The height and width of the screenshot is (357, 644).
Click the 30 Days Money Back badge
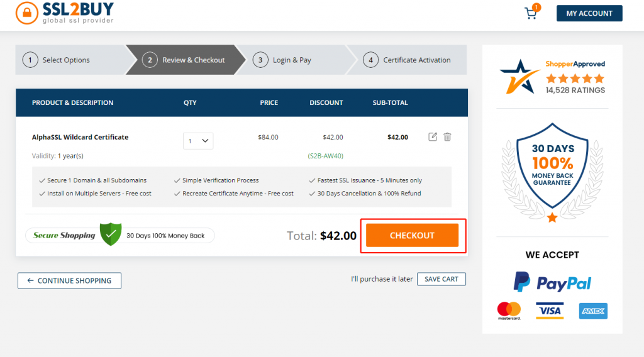[x=552, y=168]
